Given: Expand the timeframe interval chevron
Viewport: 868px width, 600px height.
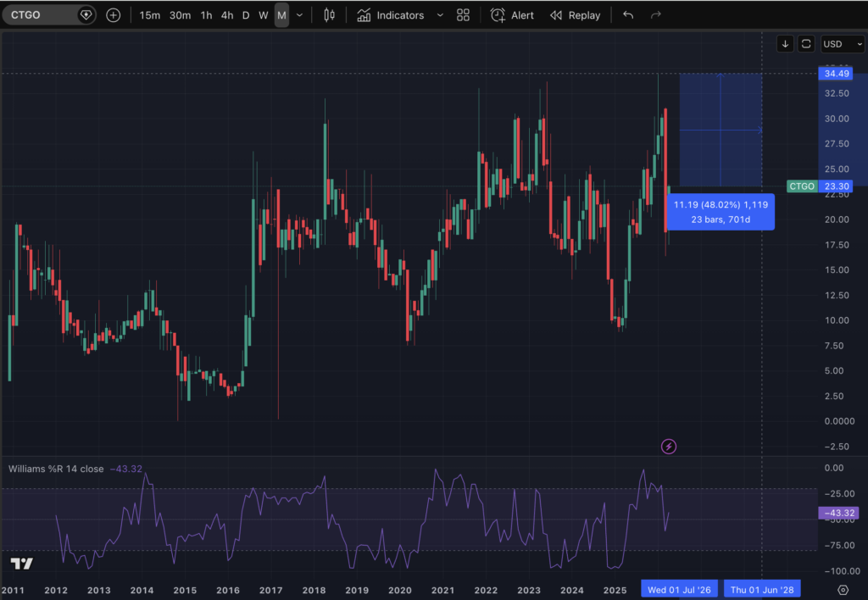Looking at the screenshot, I should pyautogui.click(x=299, y=15).
